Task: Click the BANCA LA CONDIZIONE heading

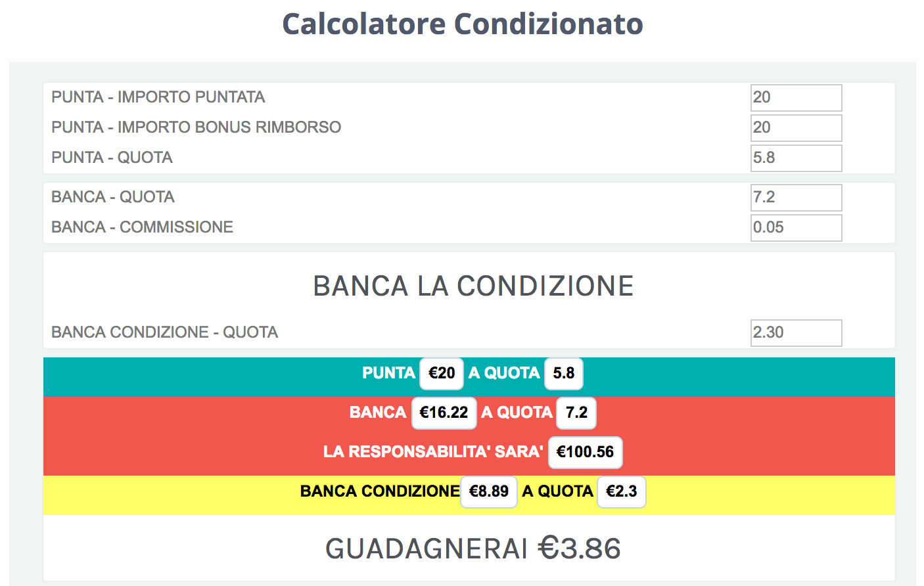Action: click(x=473, y=286)
